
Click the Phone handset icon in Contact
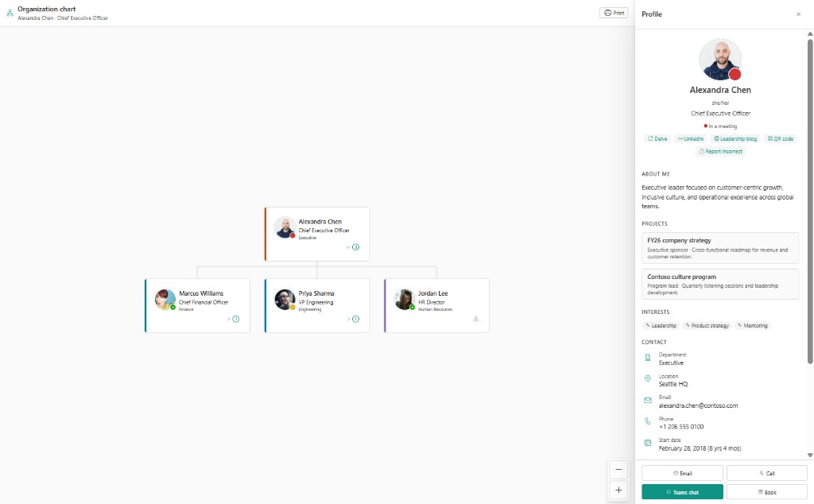[647, 421]
